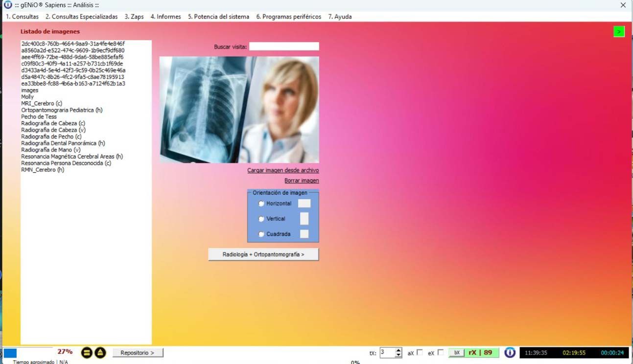
Task: Select the "MRI_Cerebro (c)" list entry
Action: (42, 104)
